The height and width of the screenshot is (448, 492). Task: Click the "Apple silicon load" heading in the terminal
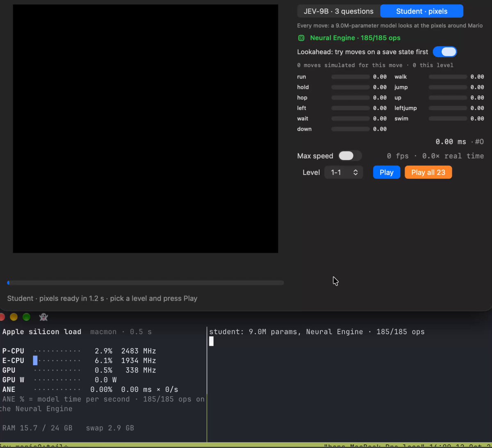tap(42, 332)
